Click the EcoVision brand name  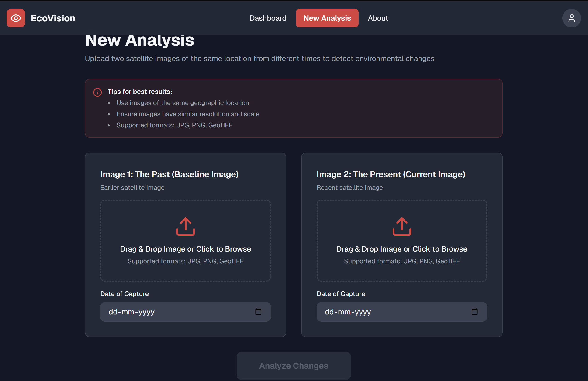click(53, 18)
